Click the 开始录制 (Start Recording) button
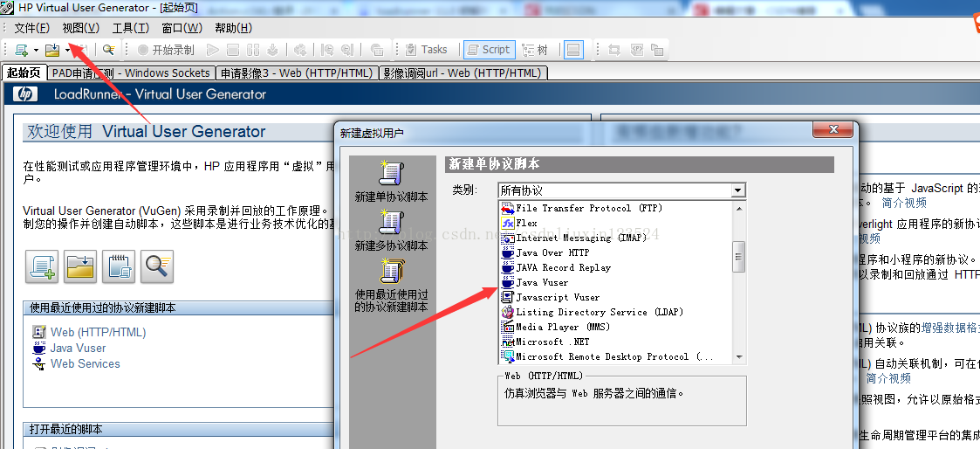The height and width of the screenshot is (449, 980). pyautogui.click(x=167, y=50)
